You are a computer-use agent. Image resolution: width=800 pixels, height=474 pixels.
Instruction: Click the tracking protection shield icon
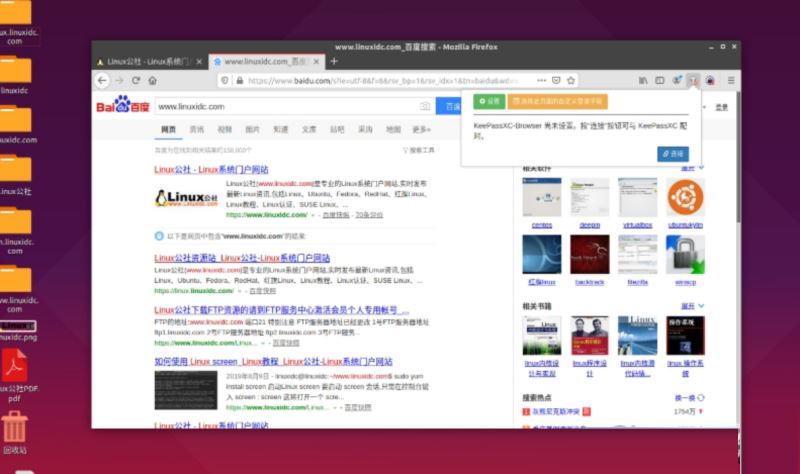pos(224,81)
